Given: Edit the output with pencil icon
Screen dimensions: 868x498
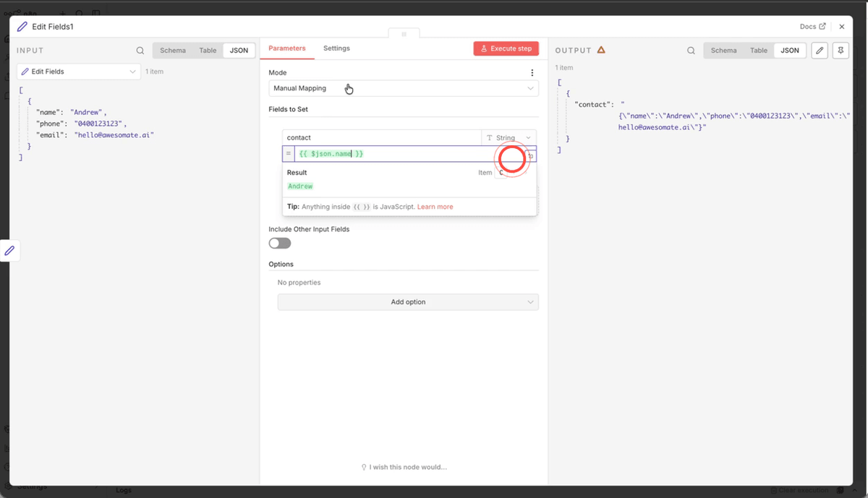Looking at the screenshot, I should click(x=819, y=51).
